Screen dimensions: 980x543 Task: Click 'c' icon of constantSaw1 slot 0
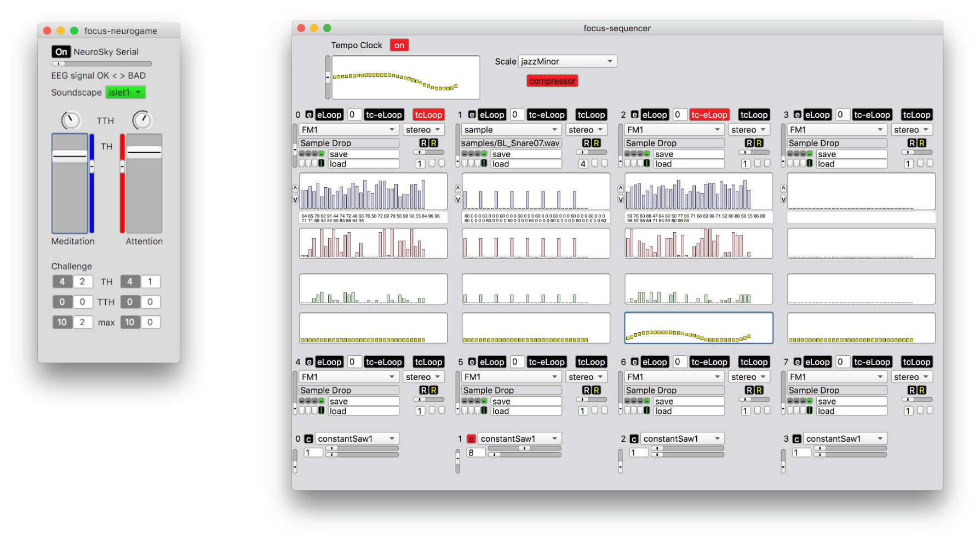point(308,439)
